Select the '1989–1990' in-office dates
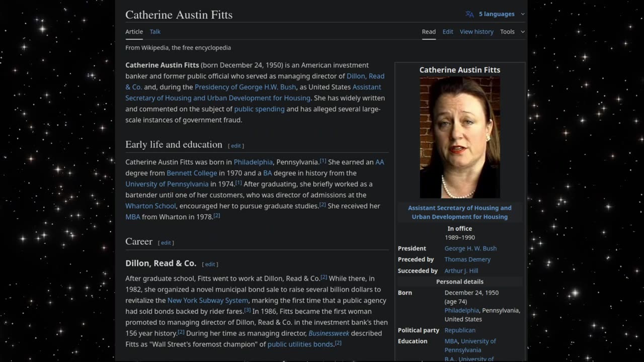Image resolution: width=644 pixels, height=362 pixels. (460, 237)
